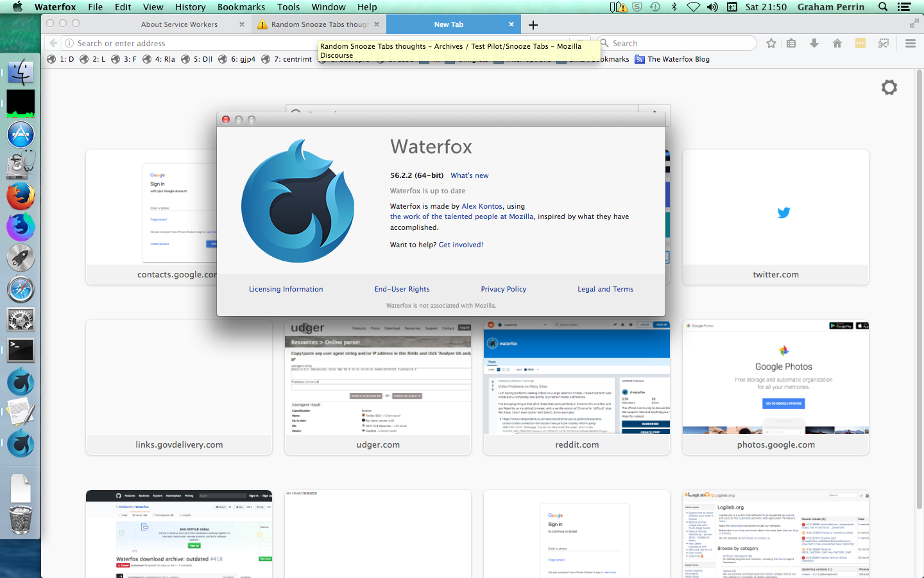Image resolution: width=924 pixels, height=578 pixels.
Task: Open the hamburger menu in the toolbar
Action: [910, 43]
